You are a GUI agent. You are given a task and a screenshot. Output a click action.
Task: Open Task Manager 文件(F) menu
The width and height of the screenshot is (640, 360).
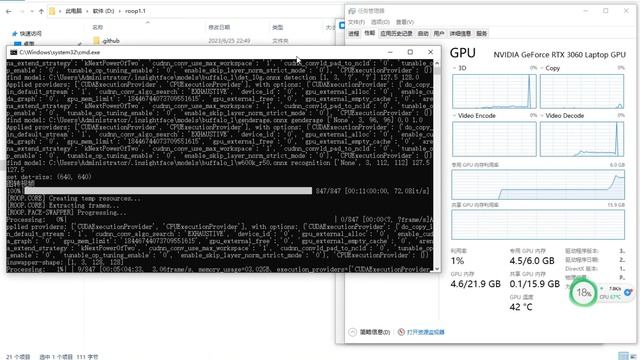[356, 22]
